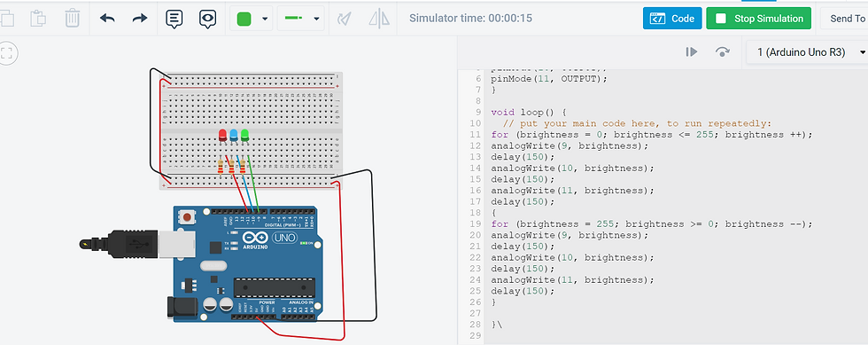This screenshot has width=868, height=345.
Task: Pick the green wire color swatch
Action: point(244,19)
